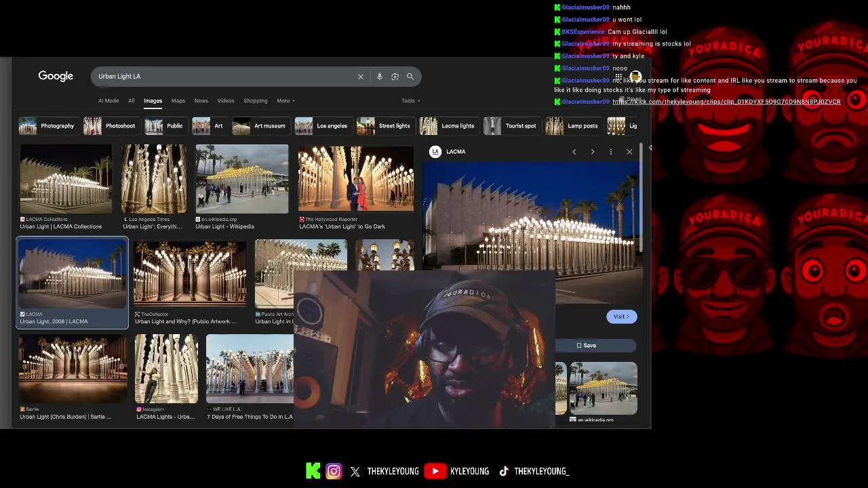Open the kick.com clip link in chat

click(x=726, y=102)
